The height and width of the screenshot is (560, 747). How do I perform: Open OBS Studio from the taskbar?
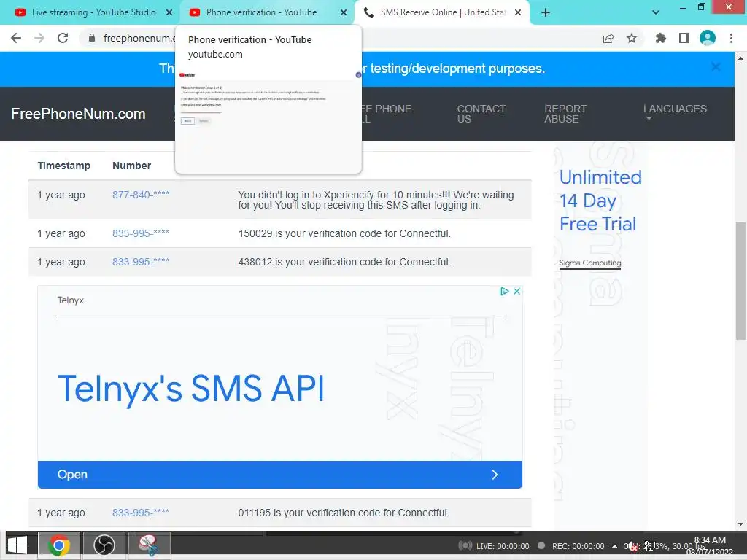coord(104,545)
